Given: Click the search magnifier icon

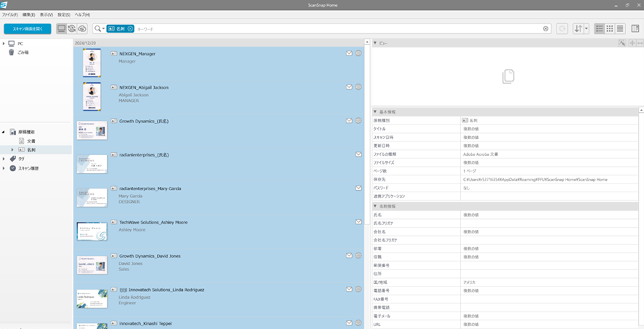Looking at the screenshot, I should click(x=97, y=29).
